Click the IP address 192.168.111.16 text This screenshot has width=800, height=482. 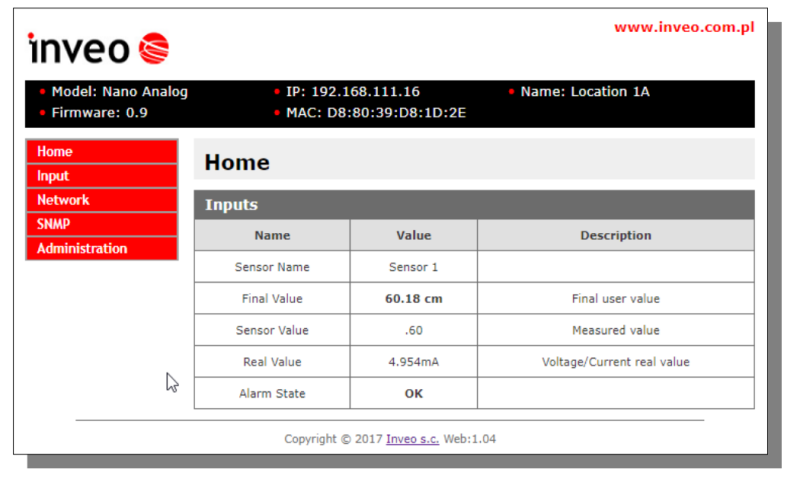[352, 92]
